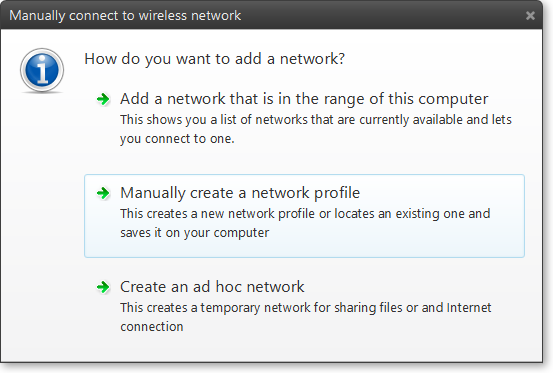Click the 'This shows you a list of networks' line

316,120
